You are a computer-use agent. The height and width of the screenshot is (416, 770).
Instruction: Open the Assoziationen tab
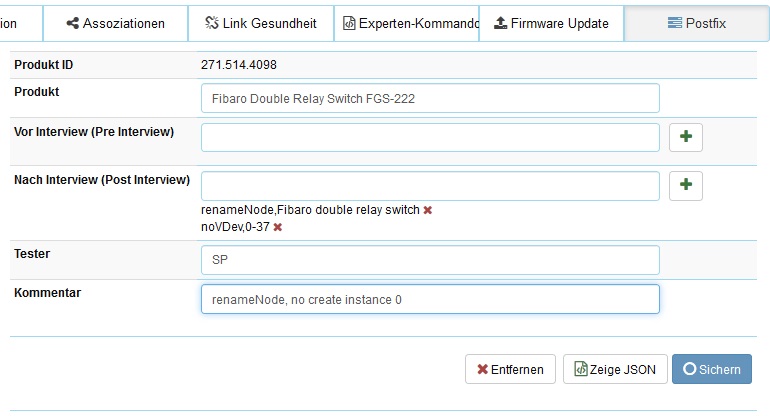pyautogui.click(x=116, y=23)
